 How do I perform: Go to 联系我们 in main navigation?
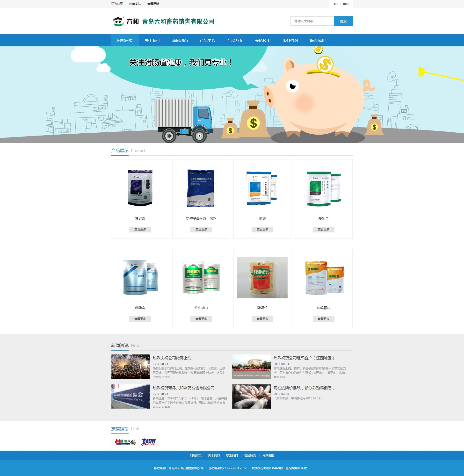click(318, 40)
